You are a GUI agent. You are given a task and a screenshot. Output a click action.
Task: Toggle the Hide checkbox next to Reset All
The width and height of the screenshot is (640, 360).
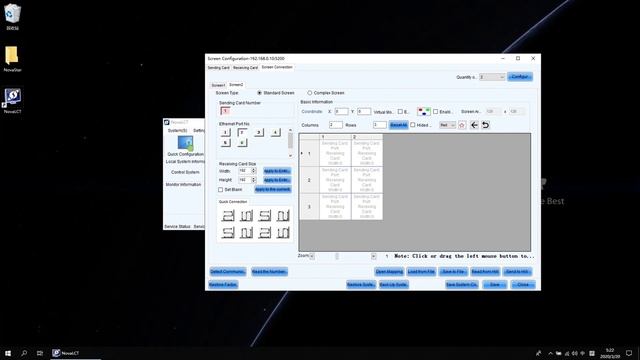pos(413,125)
